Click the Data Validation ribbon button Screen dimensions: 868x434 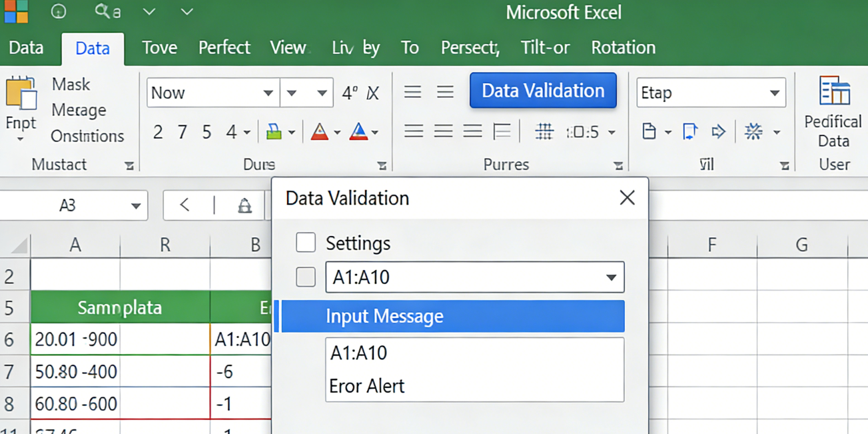543,91
